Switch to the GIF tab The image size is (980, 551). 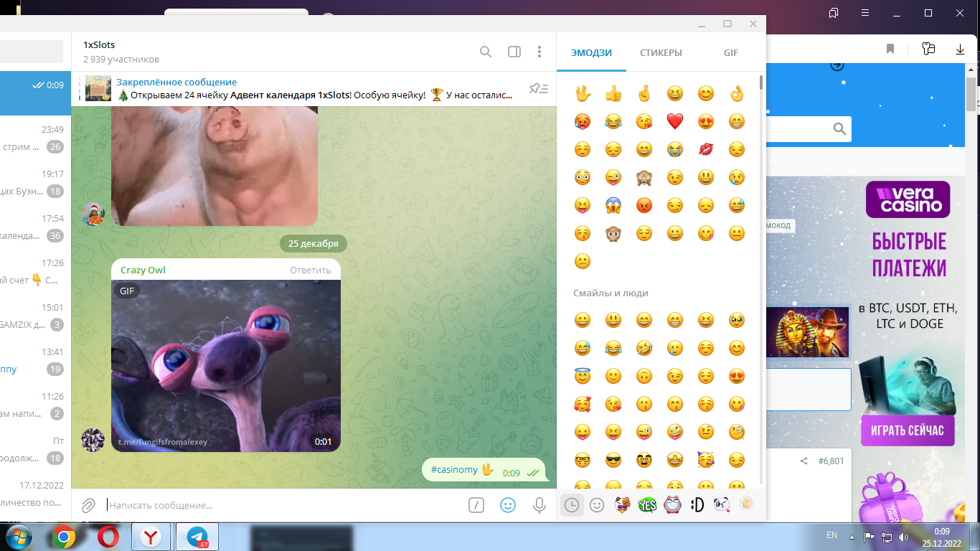[x=730, y=52]
